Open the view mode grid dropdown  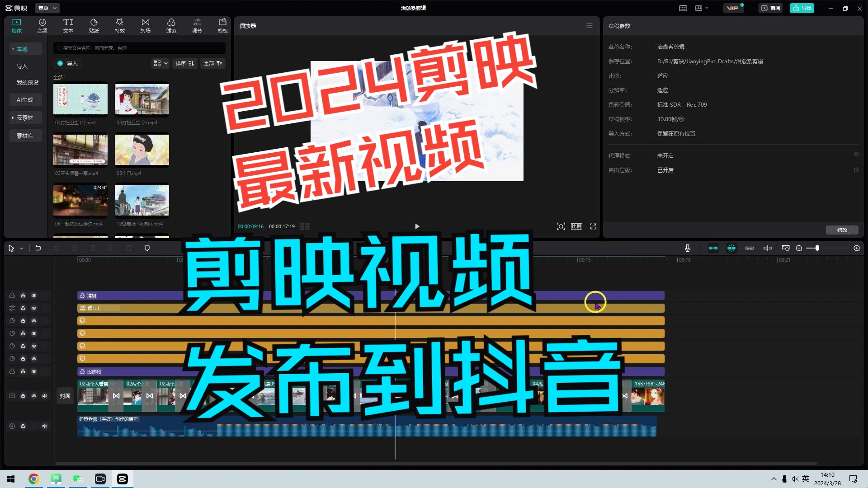[x=160, y=63]
